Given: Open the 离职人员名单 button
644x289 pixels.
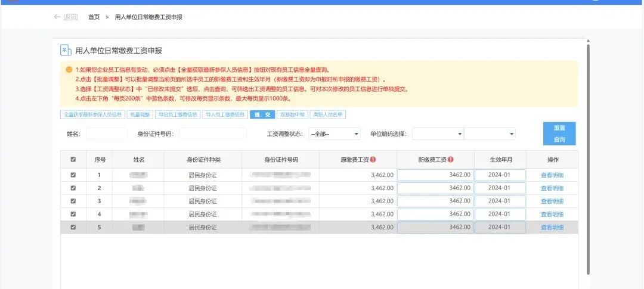Looking at the screenshot, I should pos(328,115).
